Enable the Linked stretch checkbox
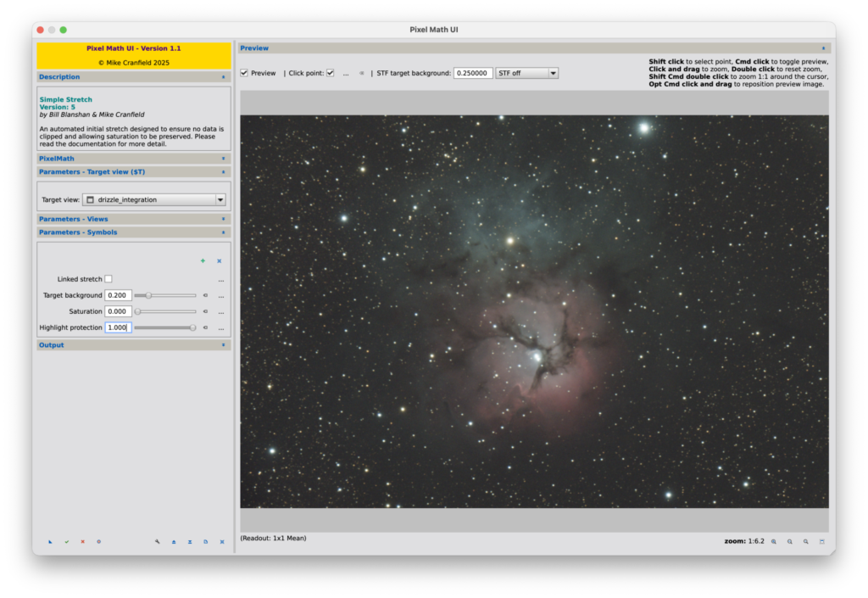 [x=108, y=278]
